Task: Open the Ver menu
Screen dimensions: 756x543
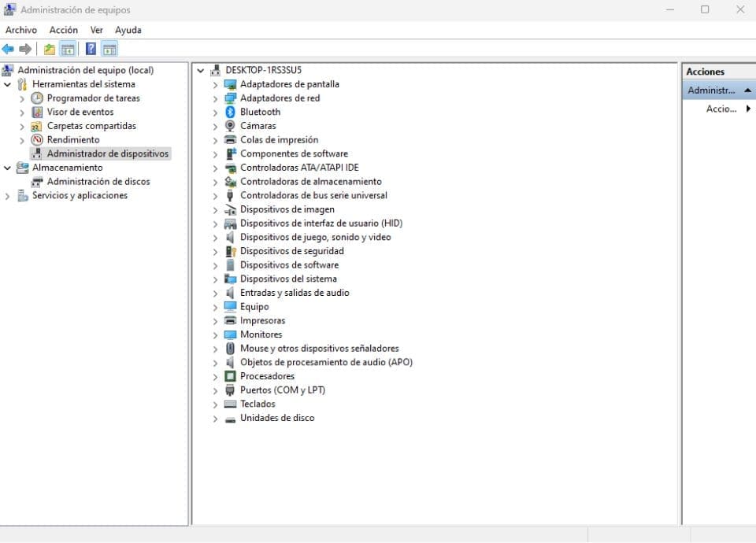Action: (96, 30)
